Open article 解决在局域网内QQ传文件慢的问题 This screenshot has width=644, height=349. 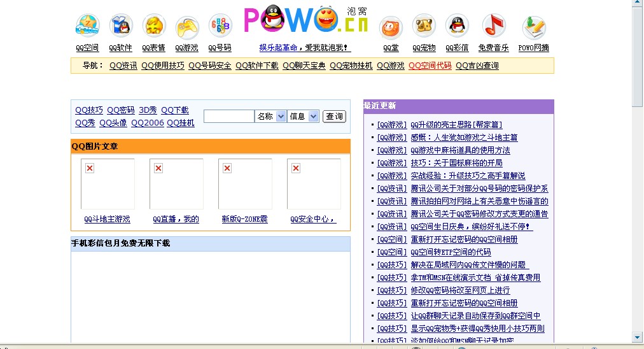click(470, 265)
